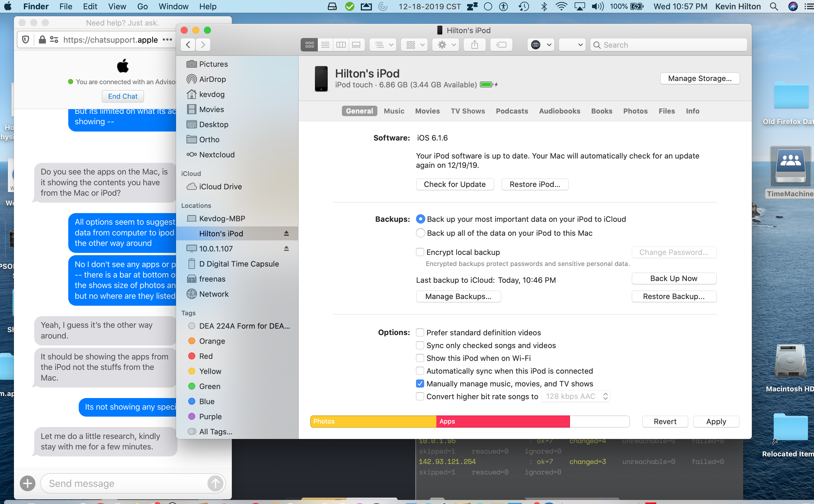Image resolution: width=814 pixels, height=504 pixels.
Task: Click the Restore iPod... button
Action: [x=535, y=184]
